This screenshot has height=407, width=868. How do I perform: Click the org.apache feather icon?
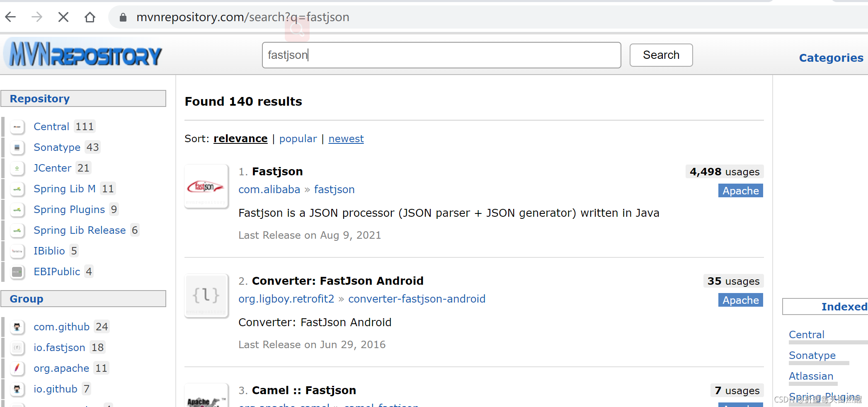(x=17, y=368)
